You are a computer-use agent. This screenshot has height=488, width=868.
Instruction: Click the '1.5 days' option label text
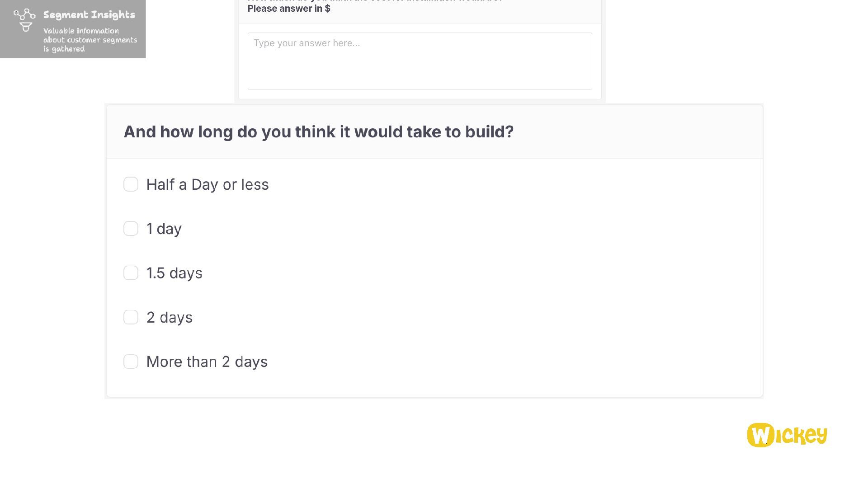click(174, 273)
